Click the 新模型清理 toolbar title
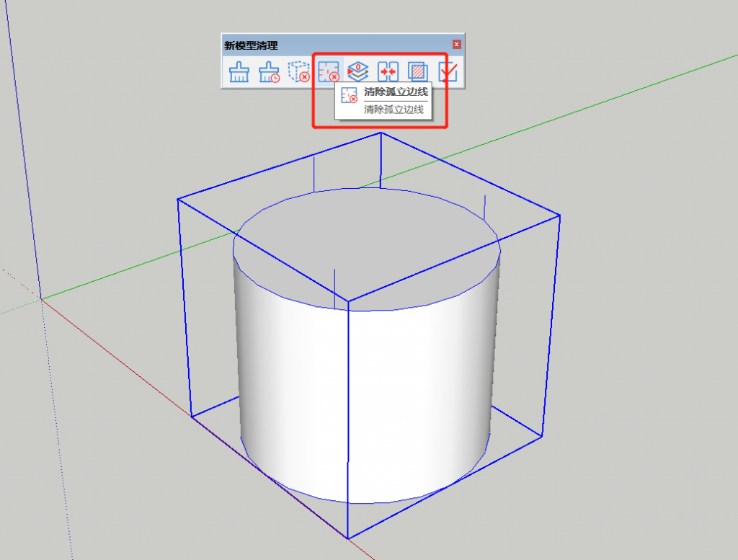 pyautogui.click(x=251, y=45)
